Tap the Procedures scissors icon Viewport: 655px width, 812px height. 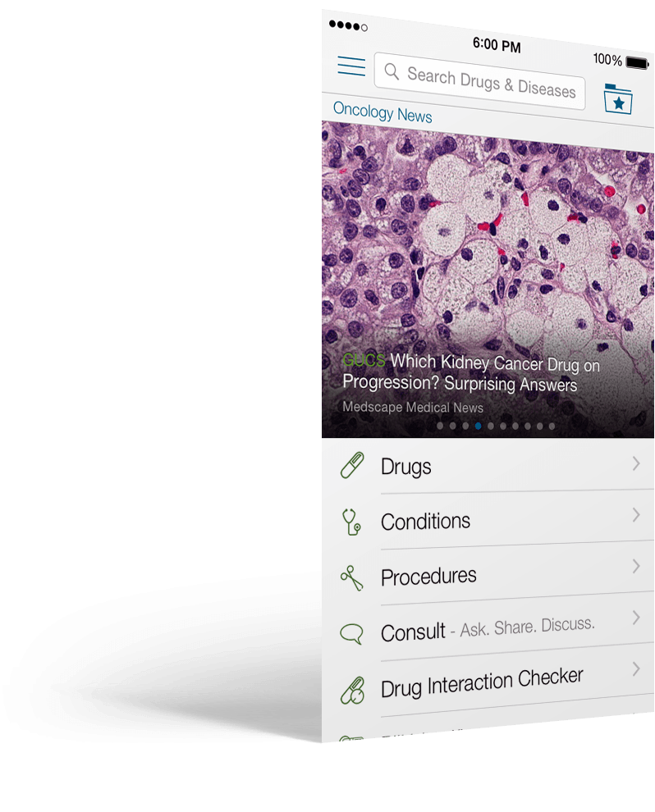point(351,577)
